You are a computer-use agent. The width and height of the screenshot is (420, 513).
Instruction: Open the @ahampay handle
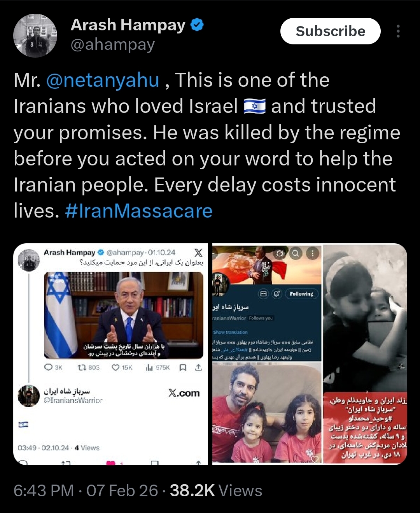pos(113,45)
